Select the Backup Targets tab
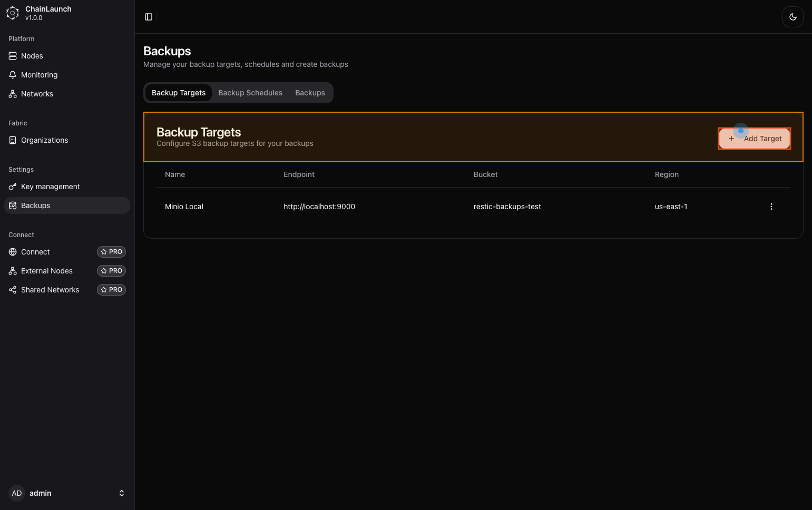 point(179,93)
